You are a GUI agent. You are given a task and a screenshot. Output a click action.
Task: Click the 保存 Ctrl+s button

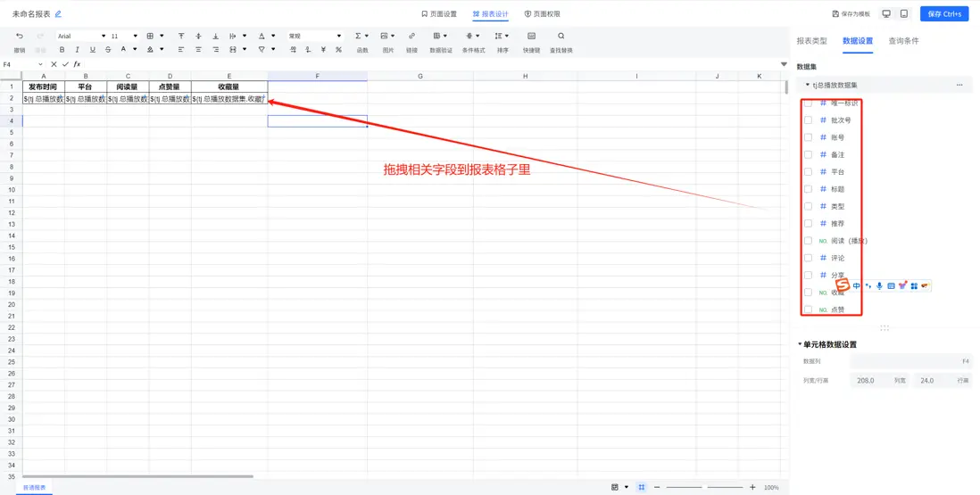click(x=944, y=13)
